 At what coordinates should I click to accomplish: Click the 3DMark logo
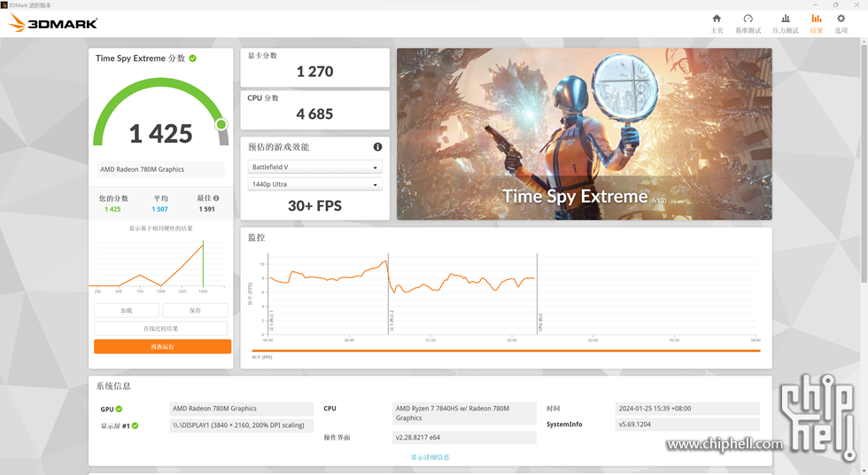point(53,23)
